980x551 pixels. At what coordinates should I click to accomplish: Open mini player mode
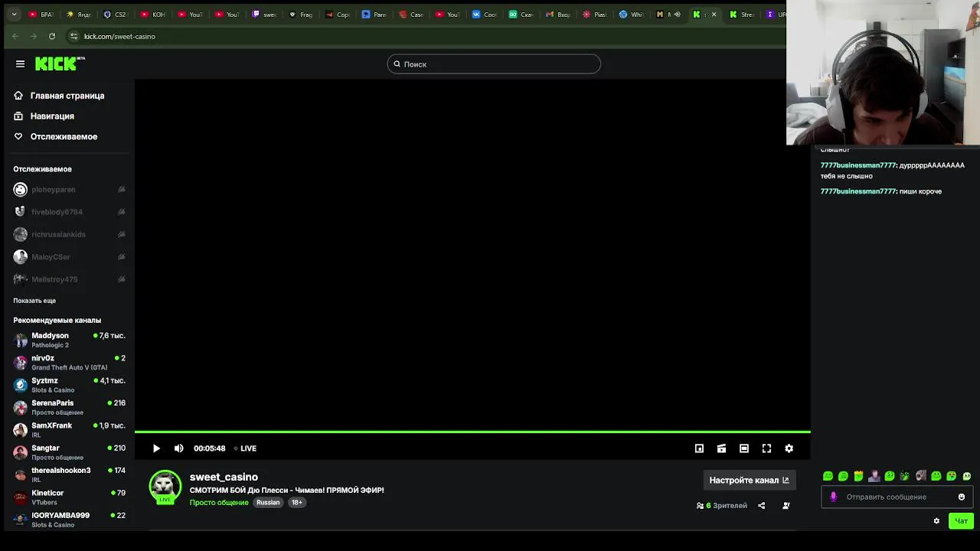(x=699, y=448)
